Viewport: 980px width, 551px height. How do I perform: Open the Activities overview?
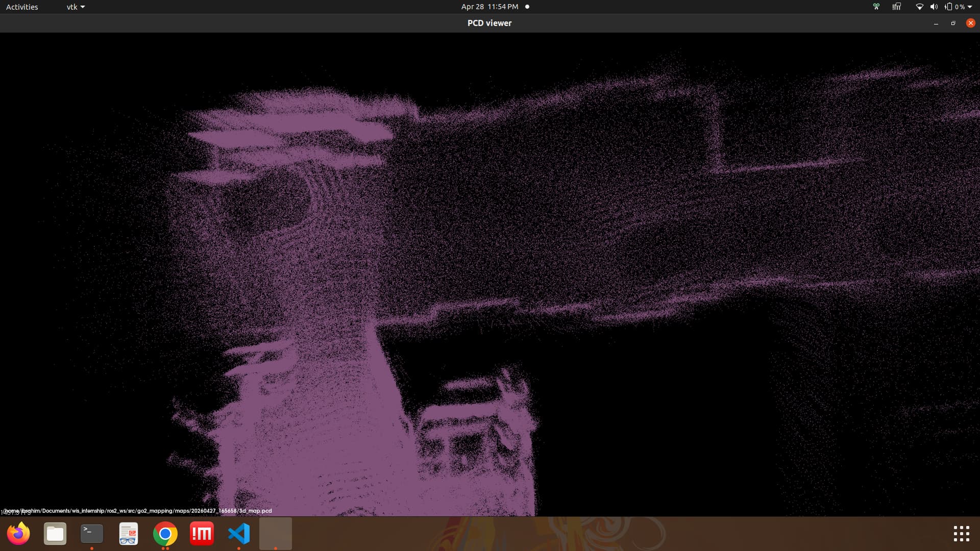(22, 7)
